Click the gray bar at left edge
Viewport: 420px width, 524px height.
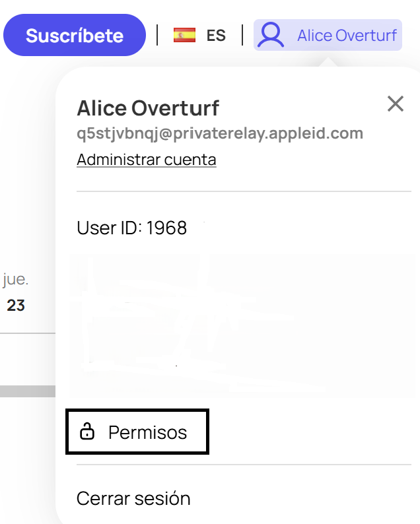tap(28, 391)
